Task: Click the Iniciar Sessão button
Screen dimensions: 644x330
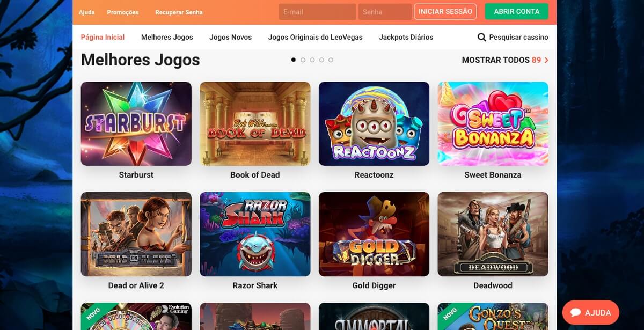Action: pyautogui.click(x=445, y=11)
